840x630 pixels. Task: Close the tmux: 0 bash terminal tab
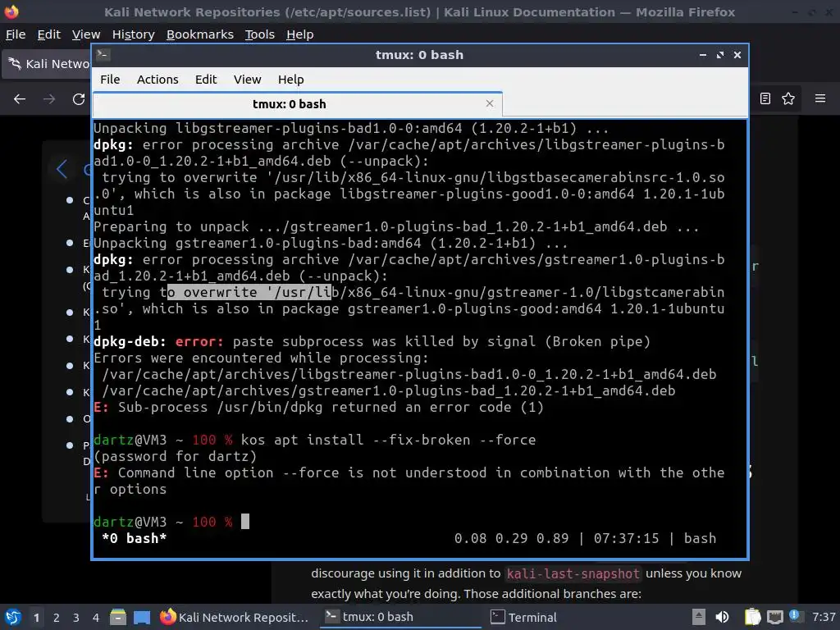coord(489,103)
